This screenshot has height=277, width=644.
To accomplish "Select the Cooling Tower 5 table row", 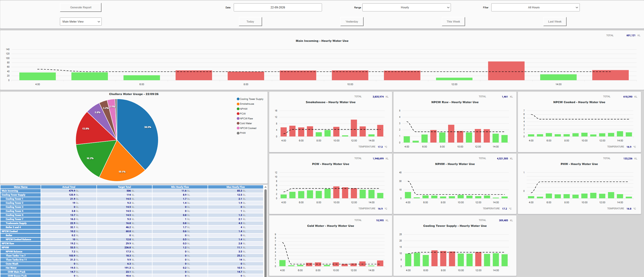I will pos(132,215).
